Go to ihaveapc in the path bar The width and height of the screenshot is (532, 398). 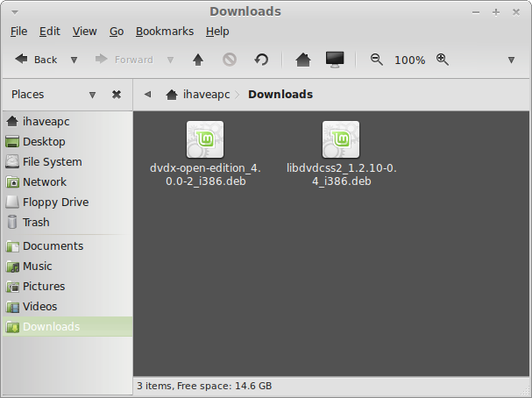click(x=198, y=95)
